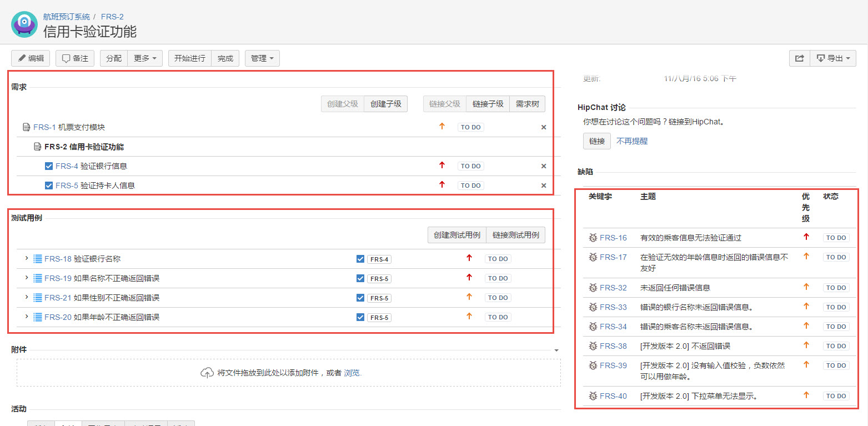Open the 管理 dropdown menu
Viewport: 868px width, 426px height.
coord(262,58)
